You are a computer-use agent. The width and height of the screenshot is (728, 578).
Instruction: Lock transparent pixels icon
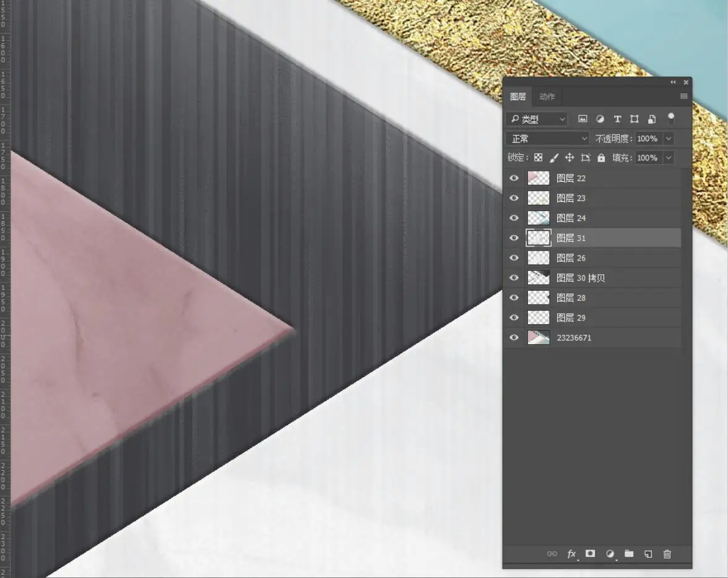538,157
